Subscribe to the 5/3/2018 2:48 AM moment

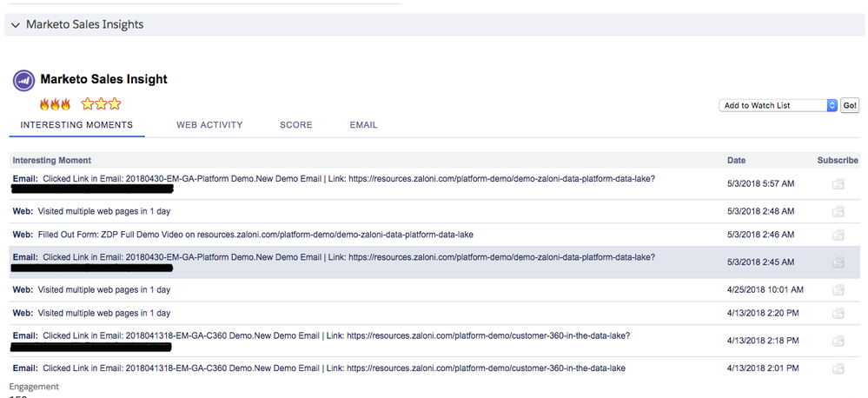tap(838, 211)
